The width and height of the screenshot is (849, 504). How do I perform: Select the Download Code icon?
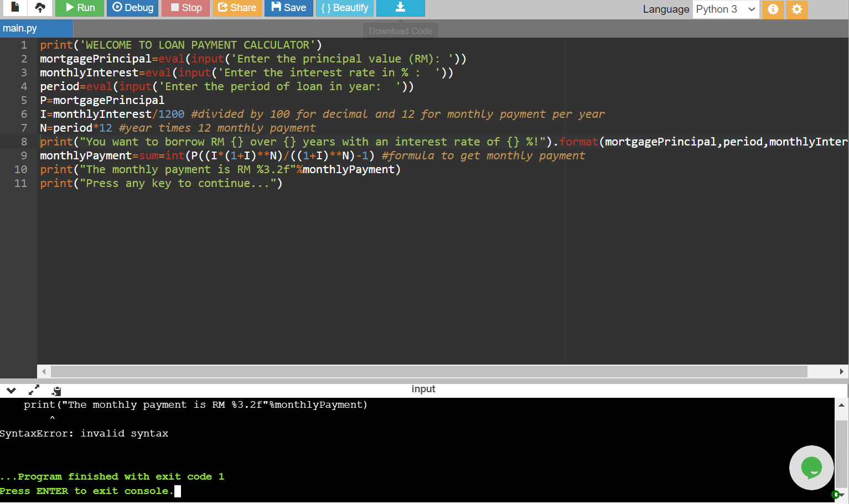400,8
